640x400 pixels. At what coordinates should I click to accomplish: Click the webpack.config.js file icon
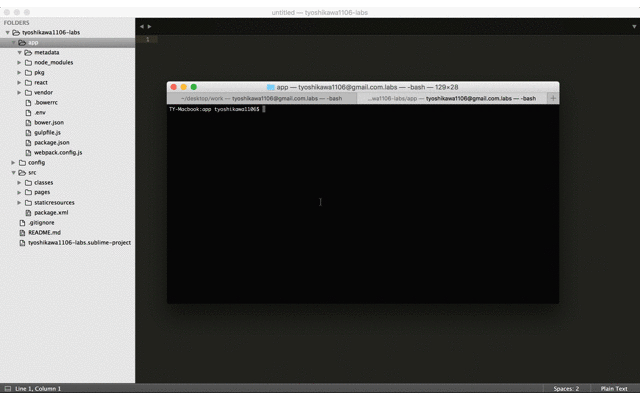[28, 152]
